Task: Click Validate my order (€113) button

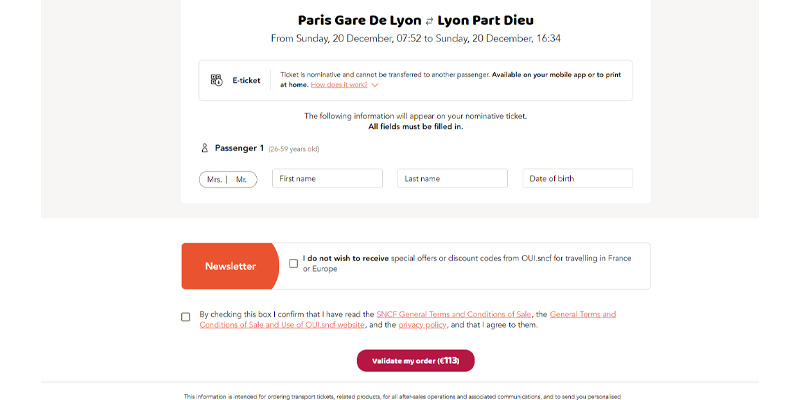Action: (x=415, y=361)
